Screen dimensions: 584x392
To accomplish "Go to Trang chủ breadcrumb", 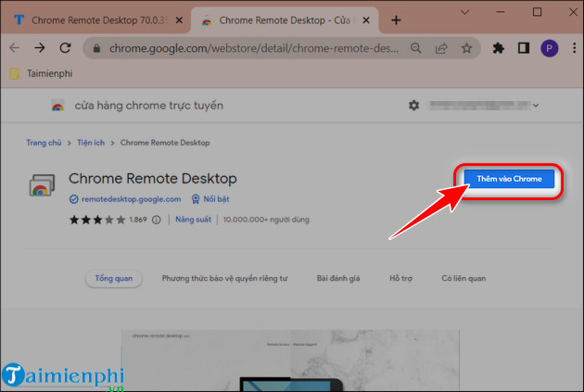I will (44, 143).
